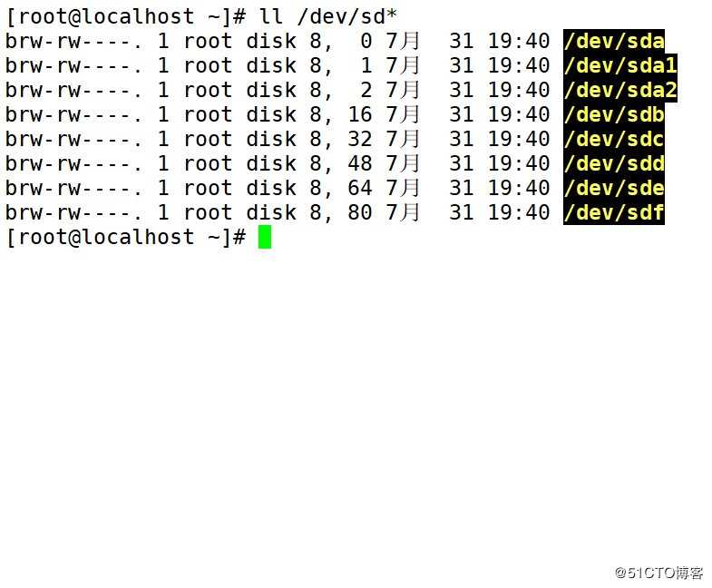Click the bottom [root@localhost ~]# prompt
The image size is (712, 588).
125,237
